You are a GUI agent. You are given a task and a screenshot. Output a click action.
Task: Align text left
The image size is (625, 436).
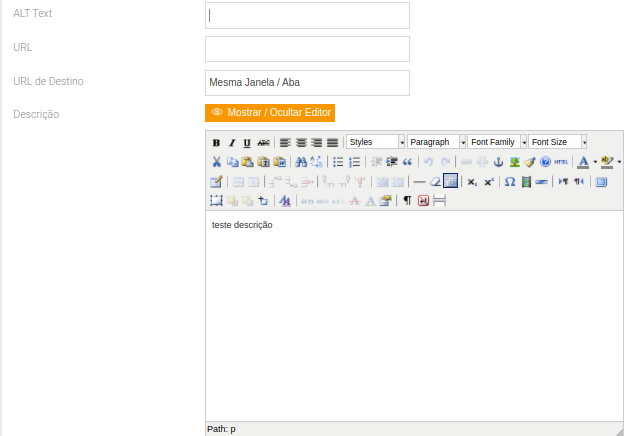pyautogui.click(x=285, y=143)
